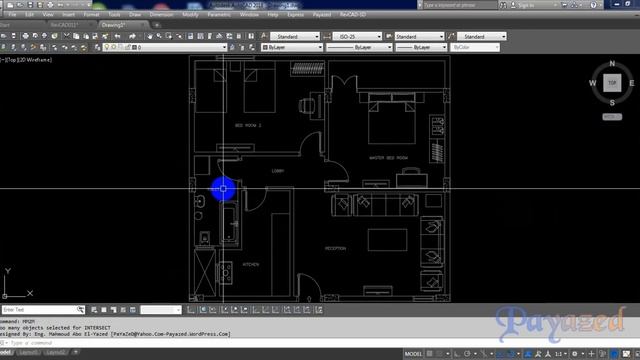Click the Redo arrow on standard toolbar

pyautogui.click(x=132, y=36)
